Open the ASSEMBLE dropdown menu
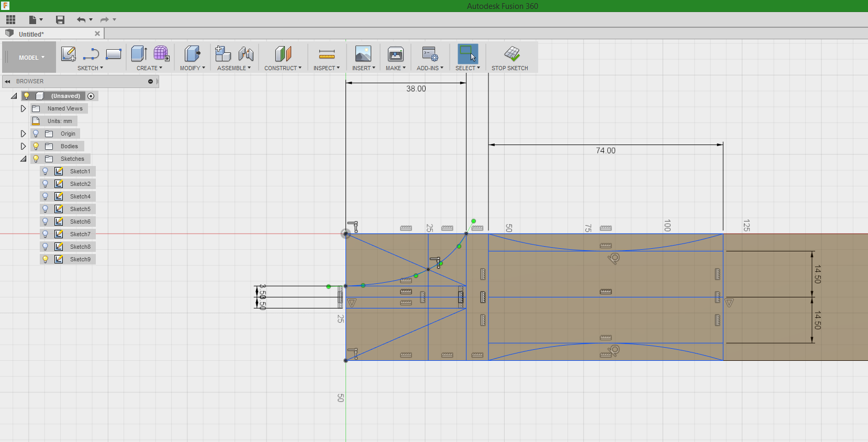The image size is (868, 442). 233,68
